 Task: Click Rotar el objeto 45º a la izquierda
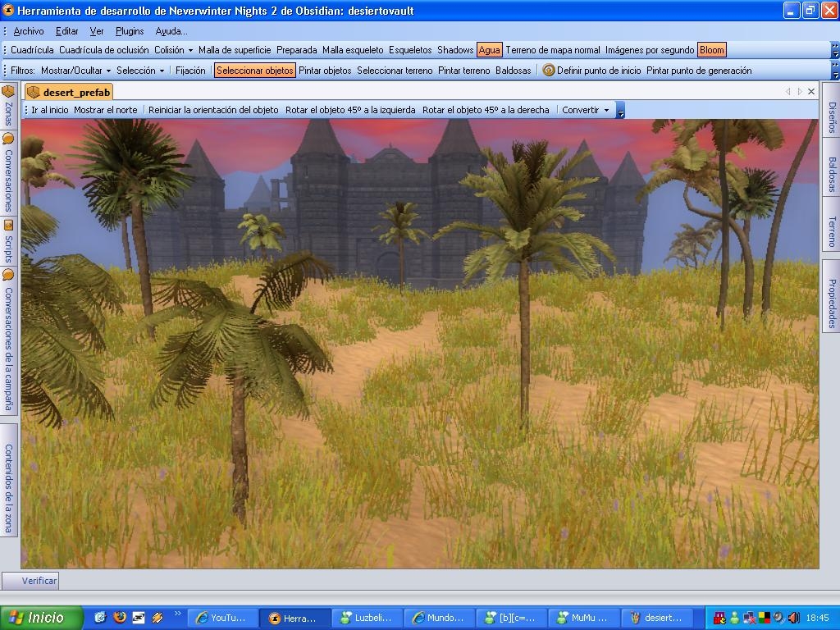pyautogui.click(x=350, y=110)
